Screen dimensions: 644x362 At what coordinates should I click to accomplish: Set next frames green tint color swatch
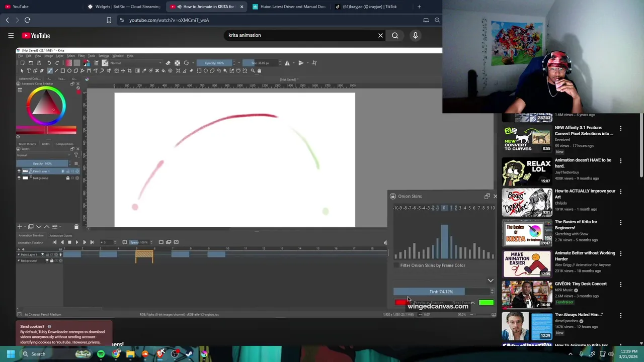(x=486, y=302)
